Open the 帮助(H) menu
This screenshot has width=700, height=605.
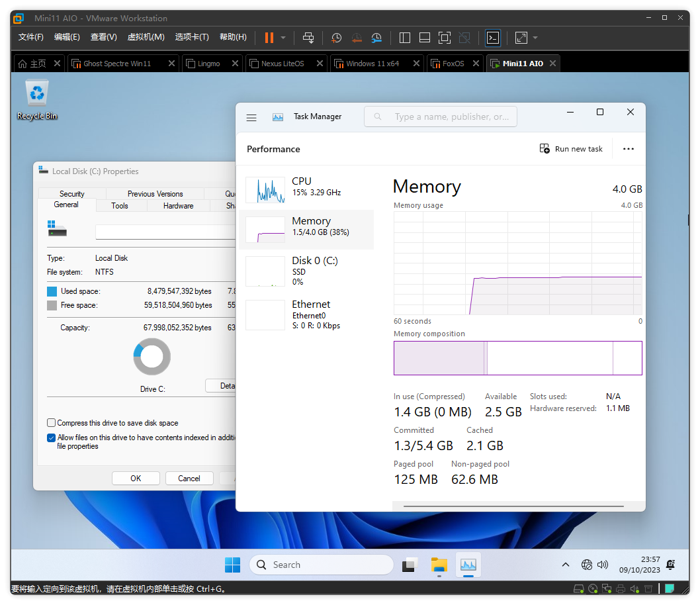pyautogui.click(x=233, y=37)
